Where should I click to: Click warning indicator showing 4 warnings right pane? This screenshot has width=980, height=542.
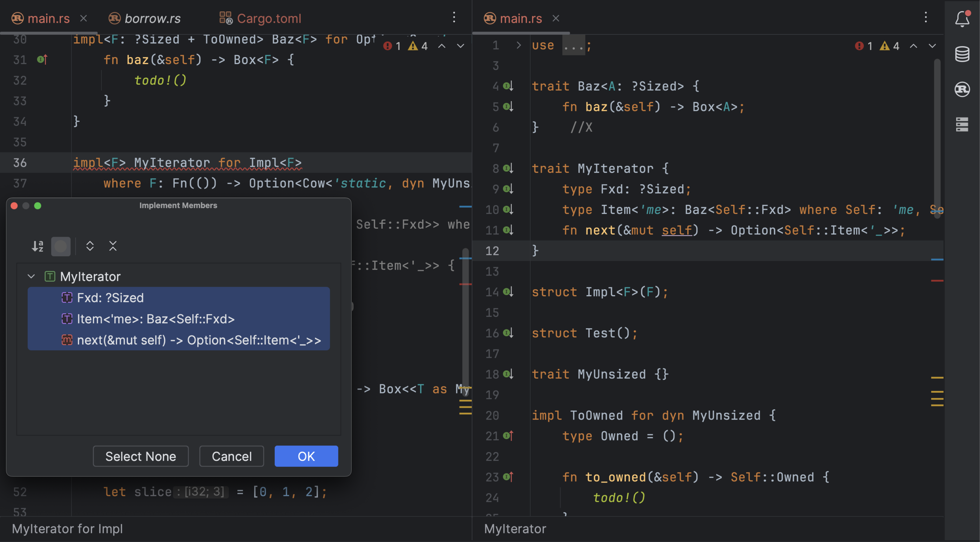tap(890, 45)
